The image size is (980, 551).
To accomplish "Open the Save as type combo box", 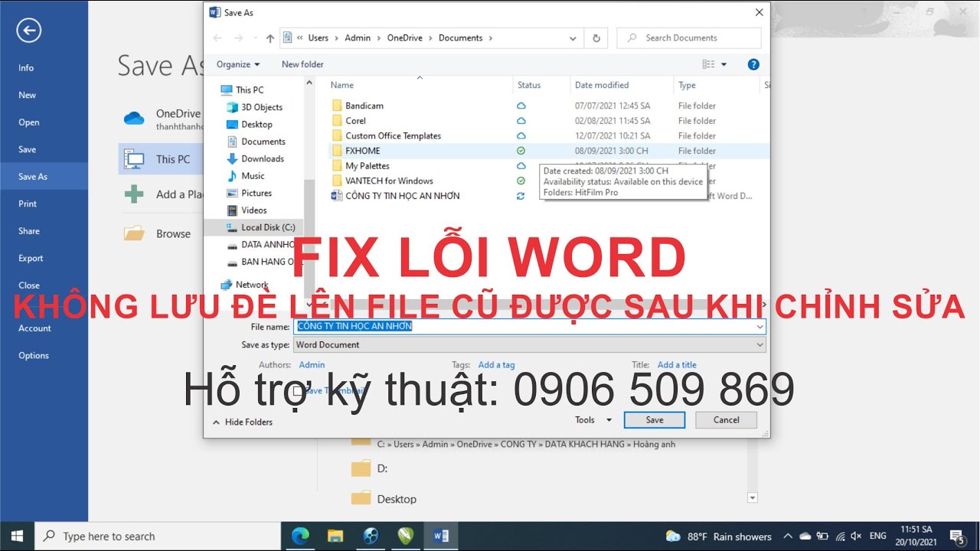I will tap(530, 345).
